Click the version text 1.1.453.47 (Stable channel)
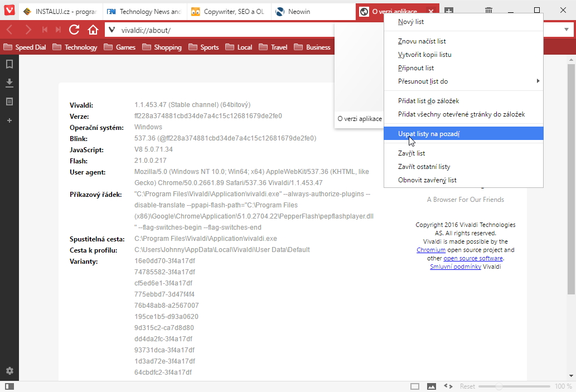This screenshot has width=576, height=392. (192, 105)
